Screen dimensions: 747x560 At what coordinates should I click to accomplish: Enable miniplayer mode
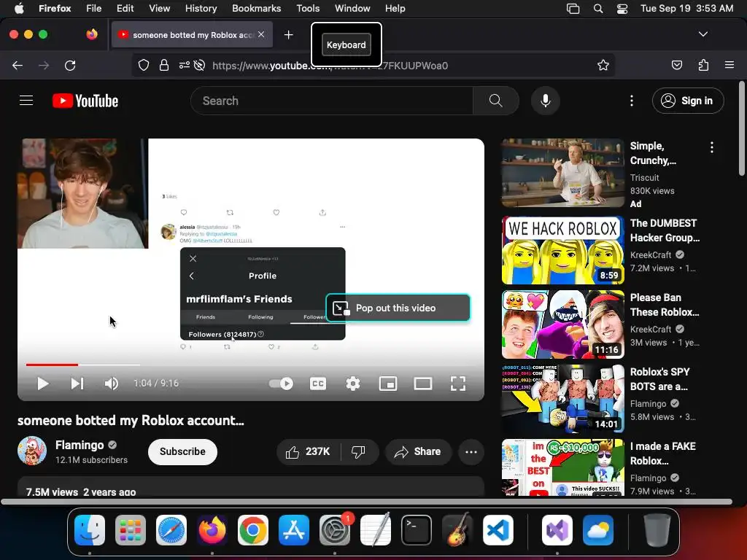(x=388, y=384)
